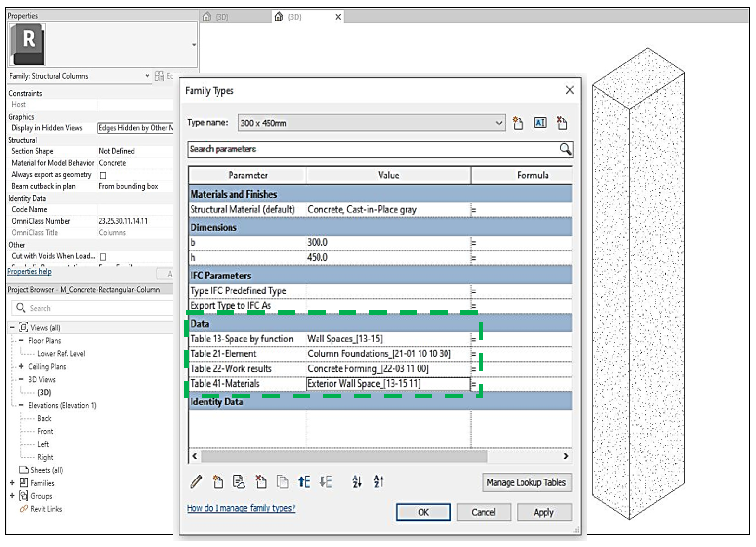This screenshot has width=756, height=547.
Task: Move parameter up with blue arrow icon
Action: (304, 482)
